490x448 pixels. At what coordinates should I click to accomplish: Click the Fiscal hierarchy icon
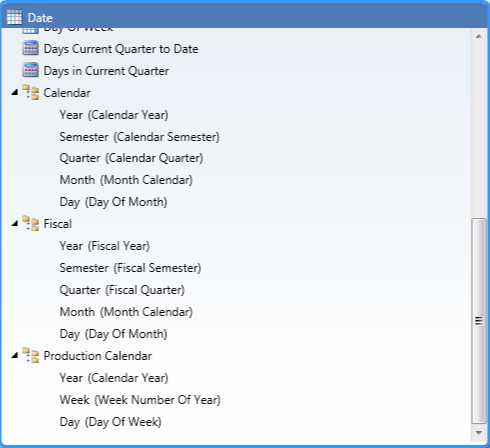pyautogui.click(x=30, y=223)
